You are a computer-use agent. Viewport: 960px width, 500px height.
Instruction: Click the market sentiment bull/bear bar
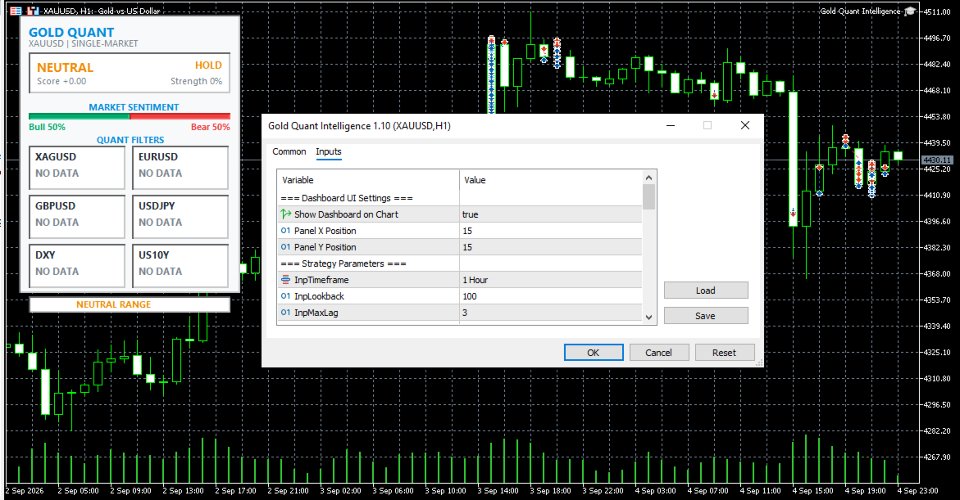point(129,116)
